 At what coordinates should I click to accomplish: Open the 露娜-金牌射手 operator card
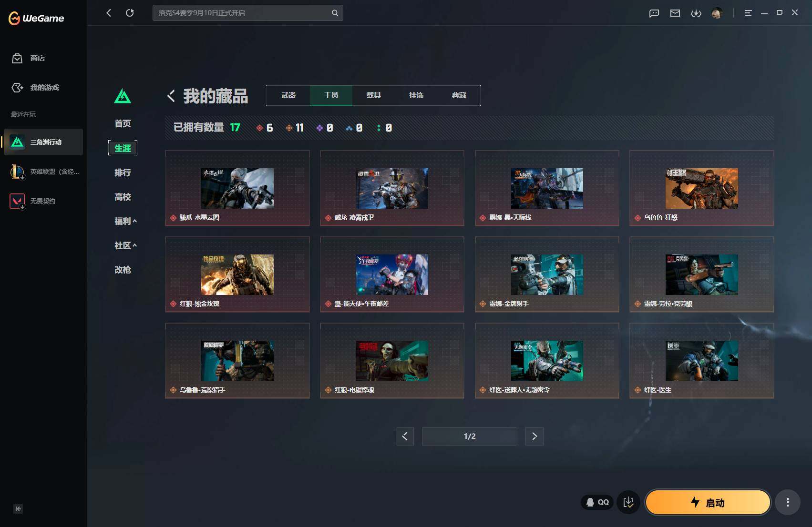coord(547,274)
